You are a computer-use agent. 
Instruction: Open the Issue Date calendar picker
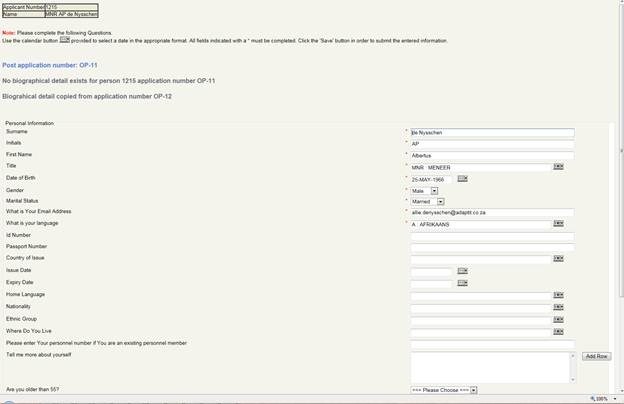[463, 271]
